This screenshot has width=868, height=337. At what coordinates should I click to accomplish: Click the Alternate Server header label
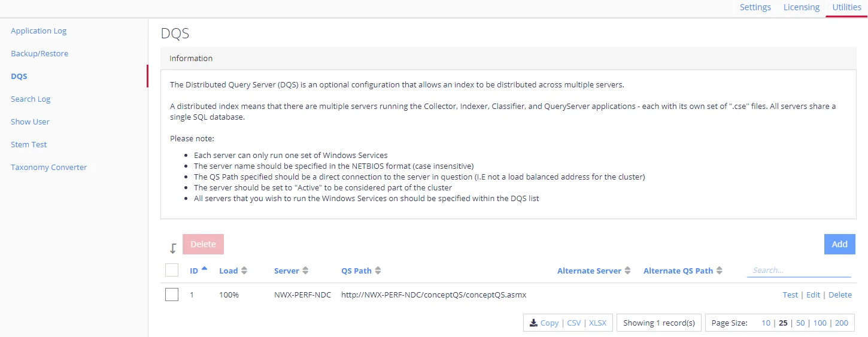[x=589, y=271]
